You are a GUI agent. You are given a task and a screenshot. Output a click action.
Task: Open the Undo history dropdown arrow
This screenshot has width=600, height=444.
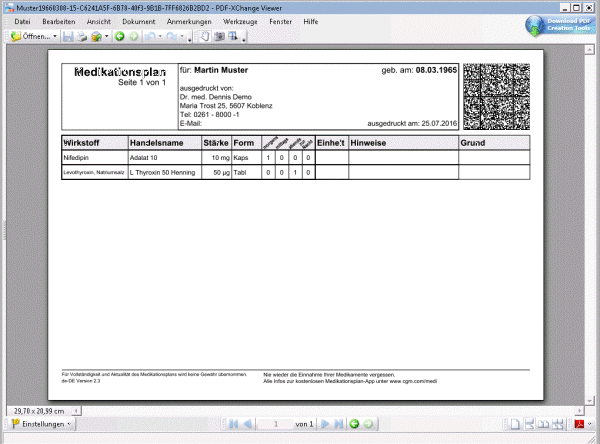(160, 36)
